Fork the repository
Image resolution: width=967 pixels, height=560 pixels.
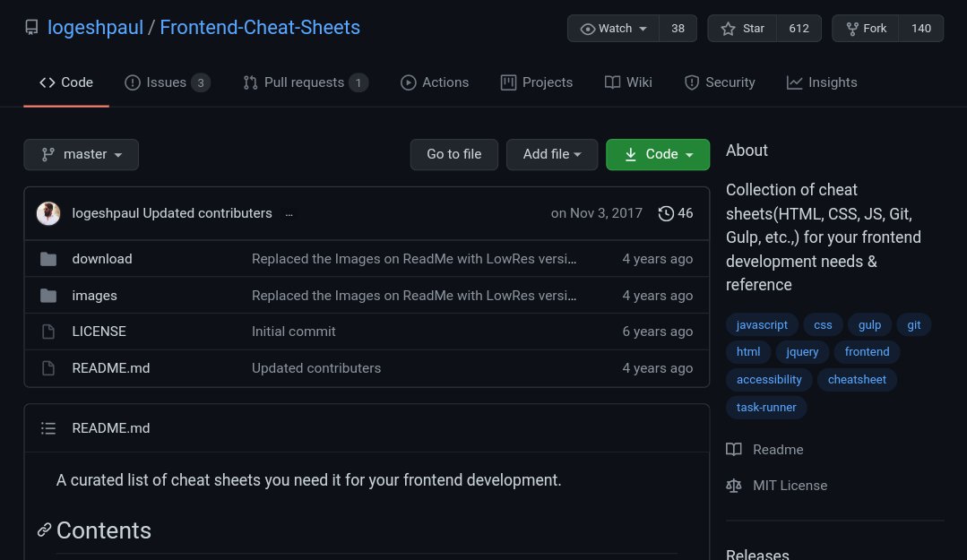click(865, 29)
